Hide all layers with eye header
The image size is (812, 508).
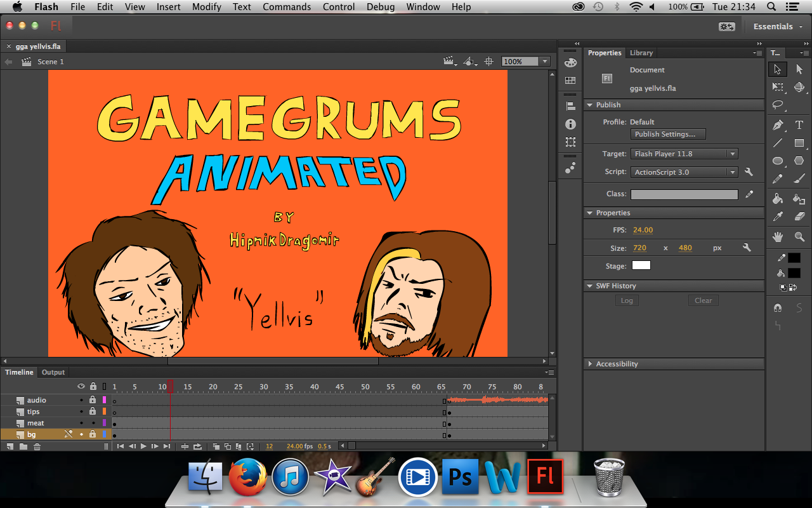click(x=81, y=386)
